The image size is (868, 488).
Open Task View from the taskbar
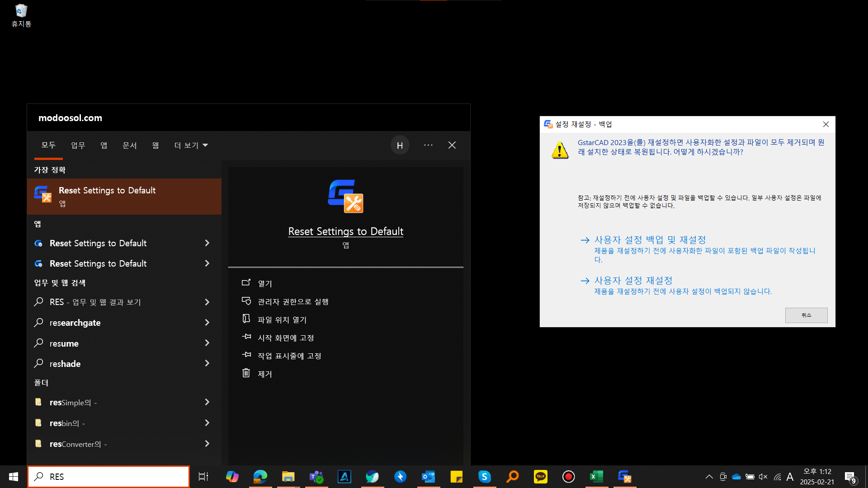tap(203, 477)
